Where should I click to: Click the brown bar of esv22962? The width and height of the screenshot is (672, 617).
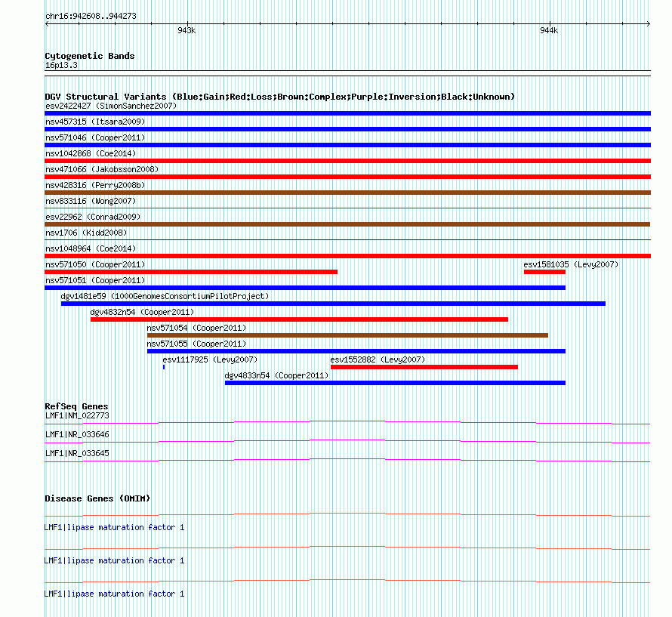point(347,224)
